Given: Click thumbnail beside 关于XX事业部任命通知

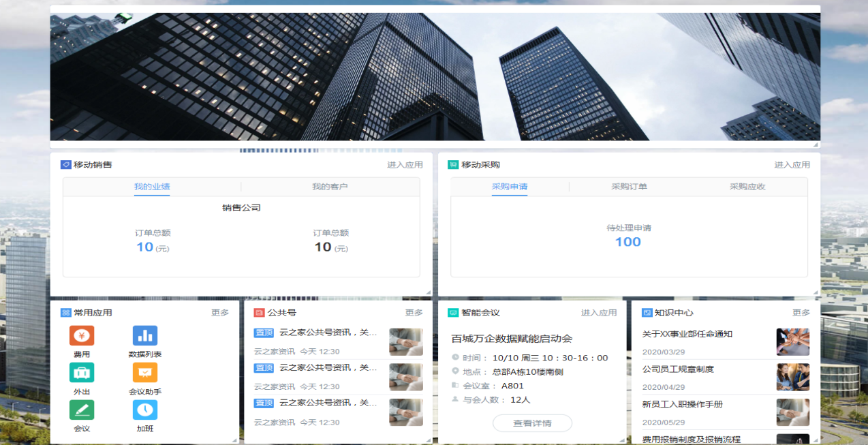Looking at the screenshot, I should pos(793,342).
